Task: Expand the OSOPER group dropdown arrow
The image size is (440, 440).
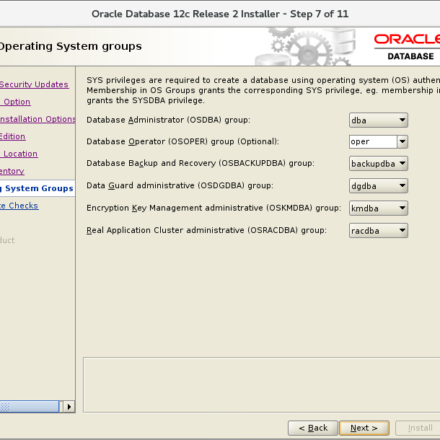Action: pyautogui.click(x=403, y=142)
